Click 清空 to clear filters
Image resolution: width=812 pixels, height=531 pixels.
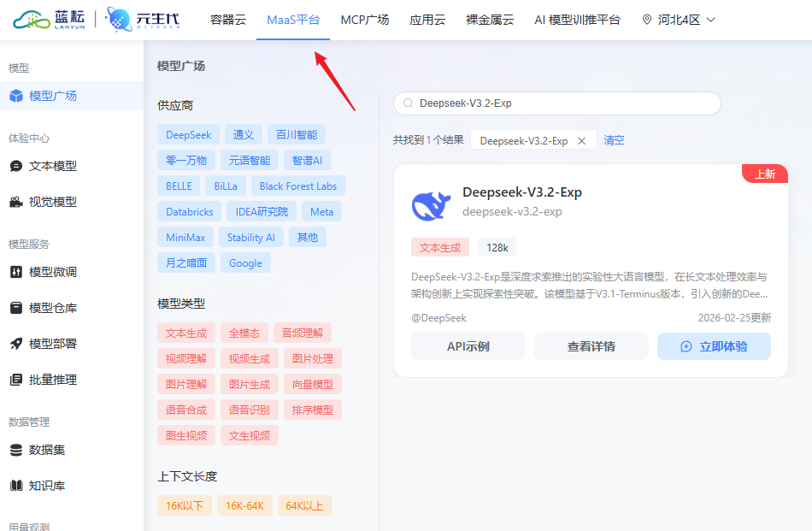pos(615,140)
